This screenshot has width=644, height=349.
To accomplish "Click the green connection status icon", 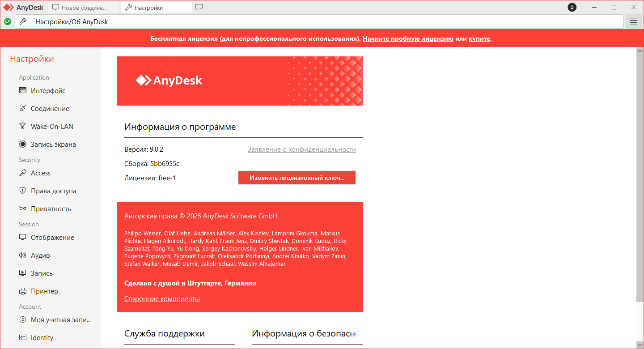I will pyautogui.click(x=8, y=21).
